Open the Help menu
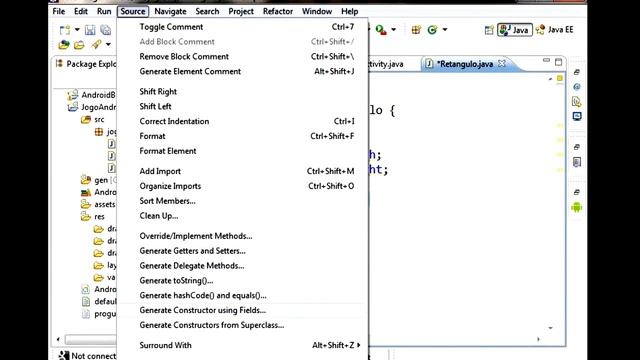 tap(349, 11)
